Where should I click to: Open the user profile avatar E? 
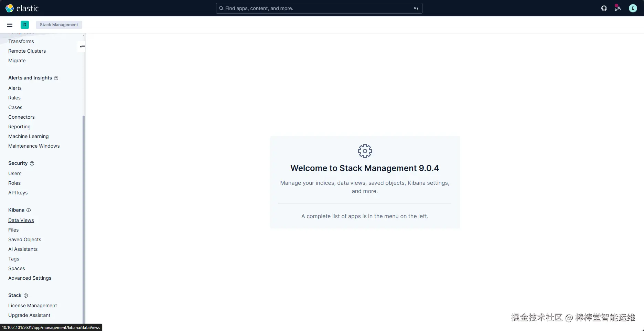pos(633,8)
